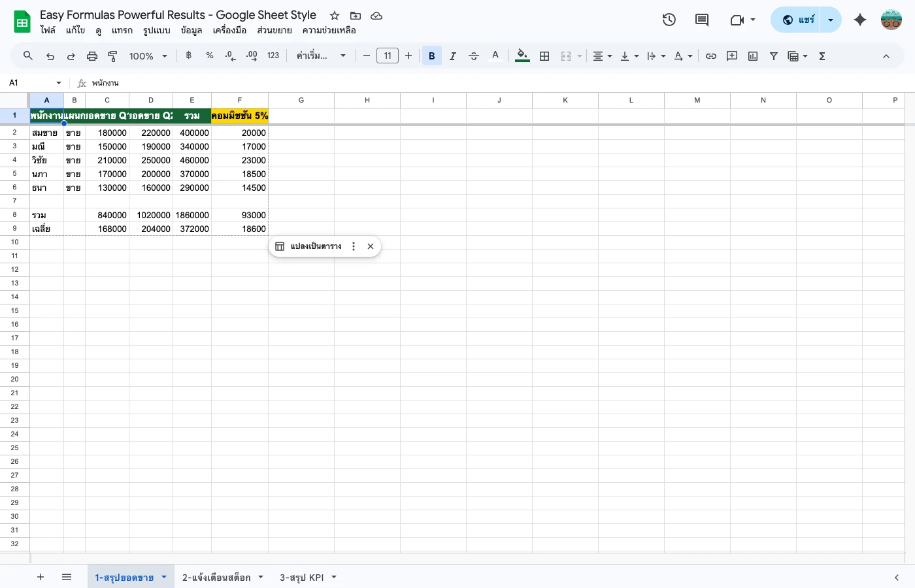Open the horizontal align dropdown

(601, 56)
